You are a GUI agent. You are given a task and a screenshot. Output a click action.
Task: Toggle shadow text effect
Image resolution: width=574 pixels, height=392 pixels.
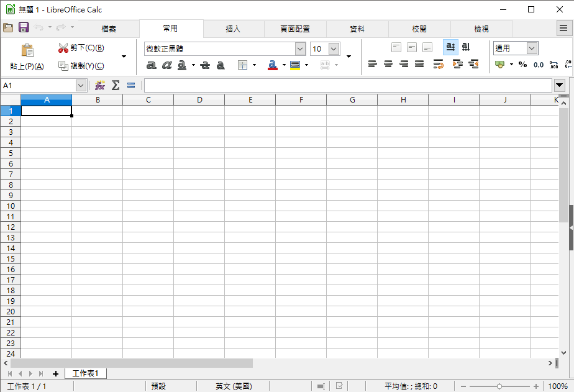pyautogui.click(x=221, y=65)
